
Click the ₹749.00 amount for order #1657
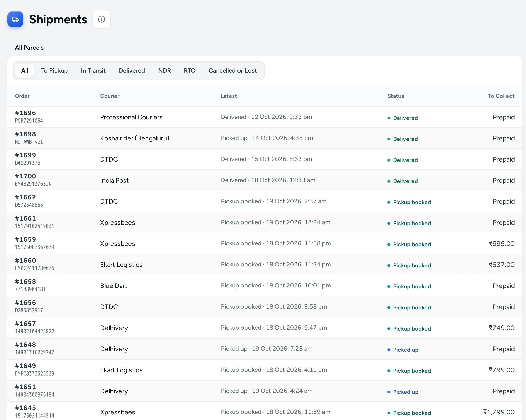point(502,328)
